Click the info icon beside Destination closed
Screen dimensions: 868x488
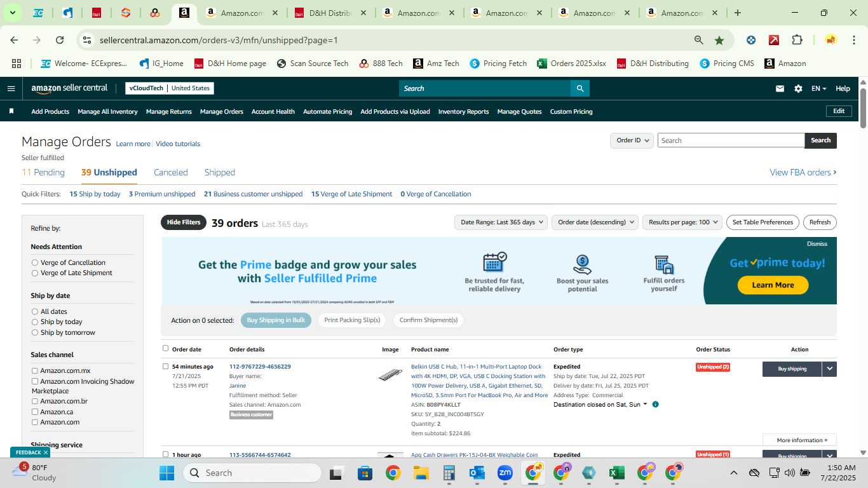point(655,404)
